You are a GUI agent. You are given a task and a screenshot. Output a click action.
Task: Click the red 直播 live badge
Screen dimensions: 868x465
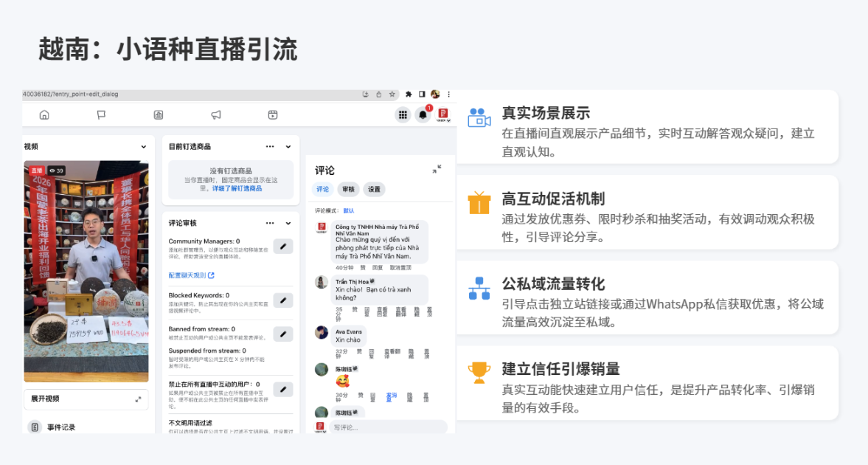(36, 170)
